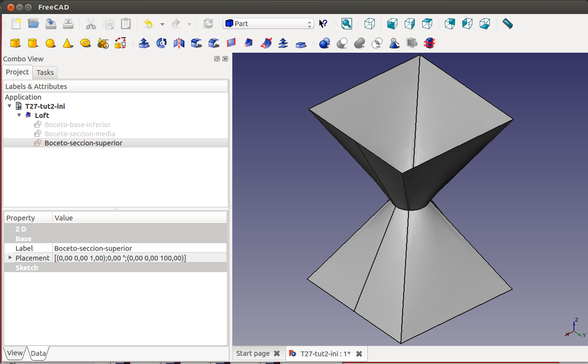Collapse the T27-tut2-ini document node
The height and width of the screenshot is (364, 588).
tap(10, 106)
